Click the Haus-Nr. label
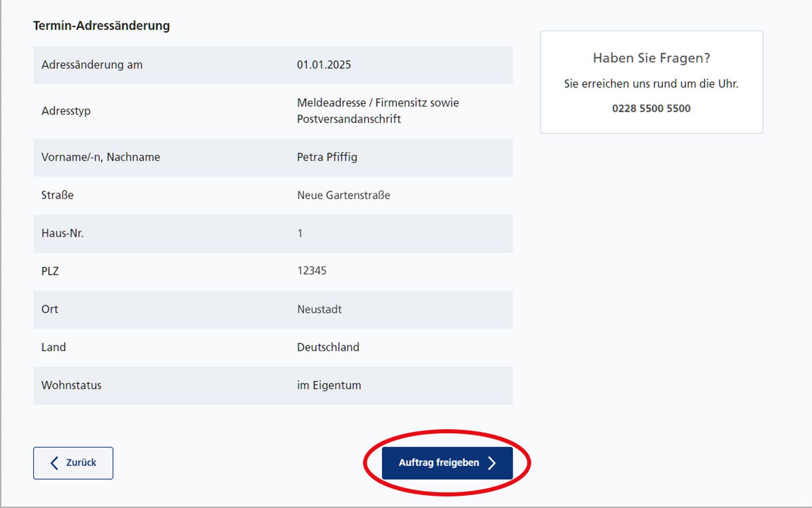Screen dimensions: 812x508 [x=62, y=233]
